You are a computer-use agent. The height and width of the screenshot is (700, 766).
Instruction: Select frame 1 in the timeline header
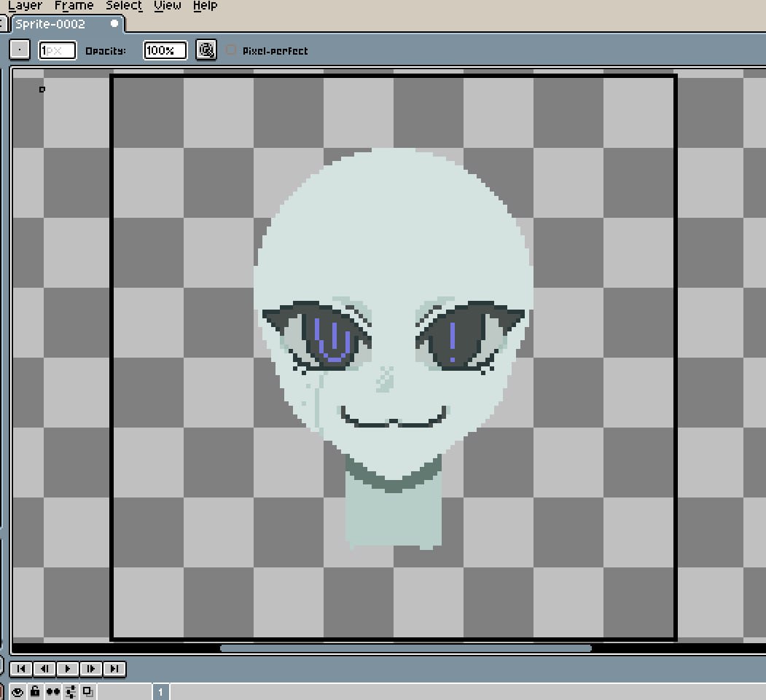point(160,691)
